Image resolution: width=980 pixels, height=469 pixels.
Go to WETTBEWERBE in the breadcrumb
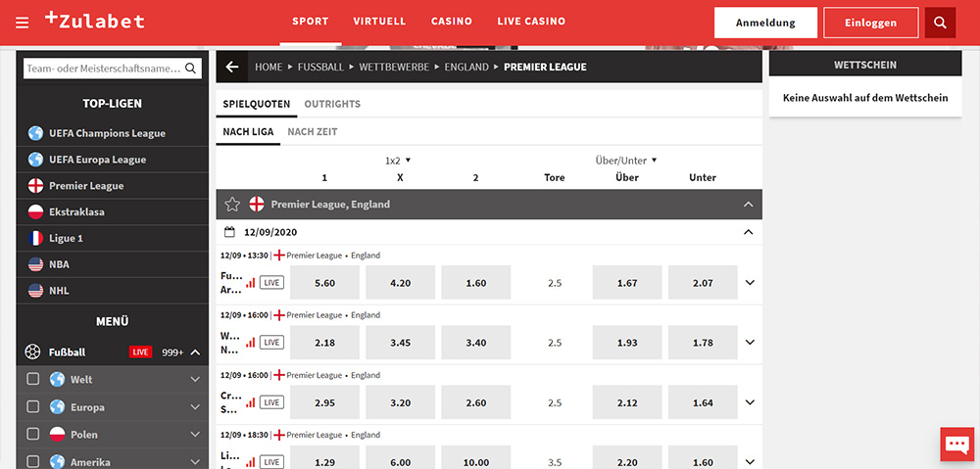394,67
